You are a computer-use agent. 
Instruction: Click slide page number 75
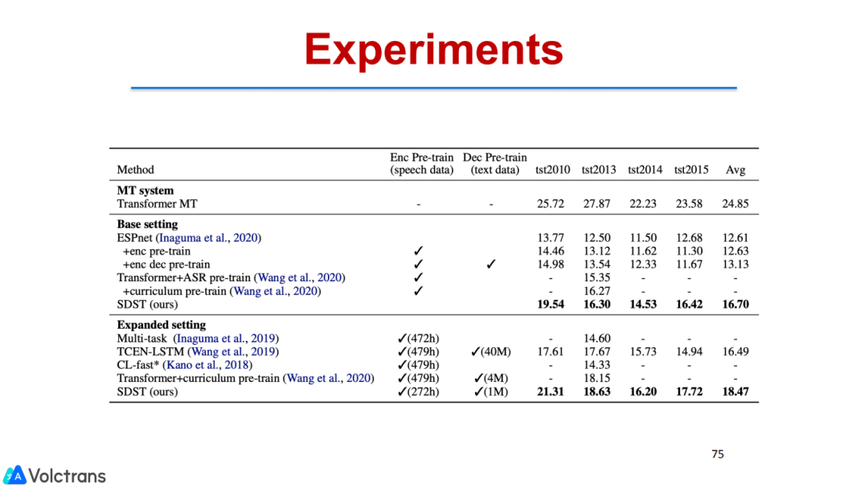click(718, 454)
